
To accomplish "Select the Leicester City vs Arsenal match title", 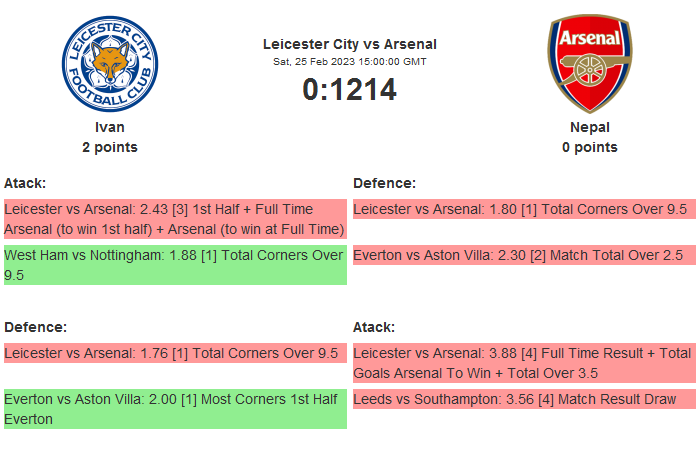I will point(350,44).
